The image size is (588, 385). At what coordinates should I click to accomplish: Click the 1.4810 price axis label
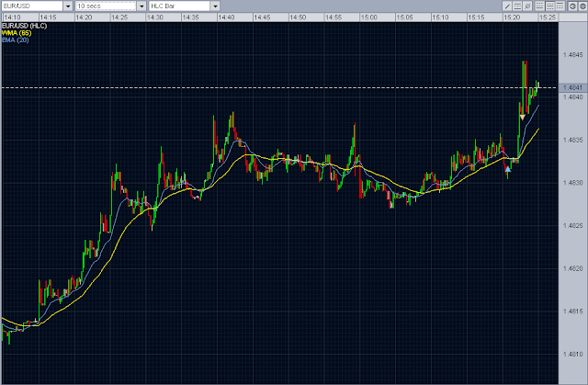coord(572,354)
